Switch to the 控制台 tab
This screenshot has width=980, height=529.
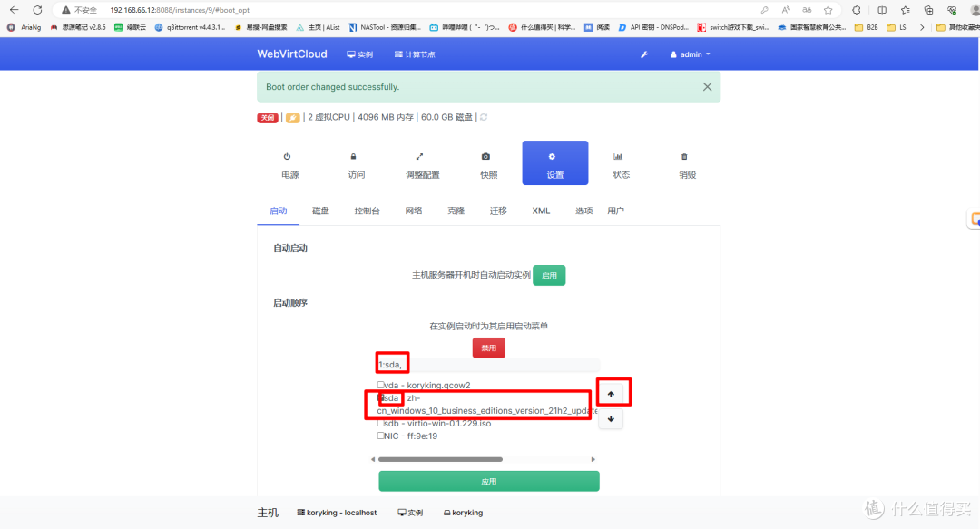tap(367, 211)
